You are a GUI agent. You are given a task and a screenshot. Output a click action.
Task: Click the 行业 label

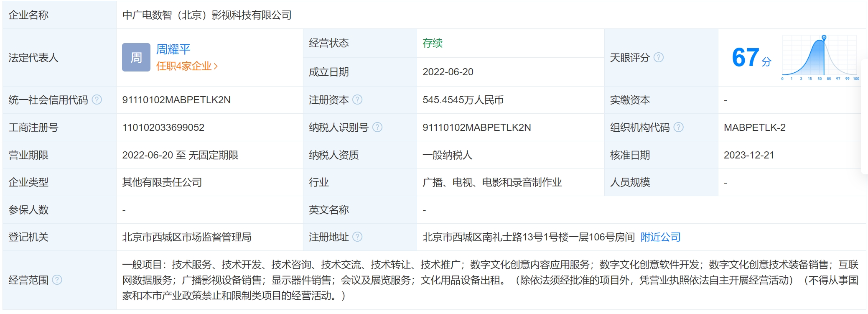(319, 182)
